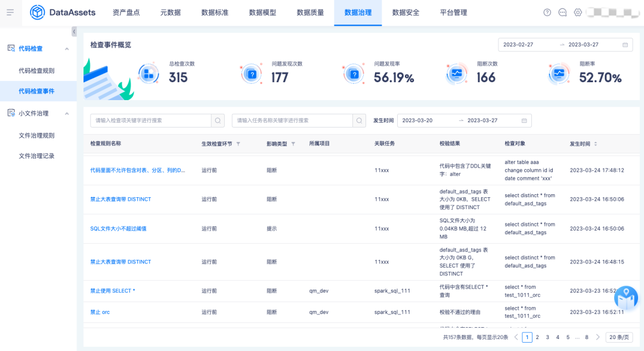The height and width of the screenshot is (351, 644).
Task: Switch to the 数据质量 top tab
Action: [x=310, y=13]
